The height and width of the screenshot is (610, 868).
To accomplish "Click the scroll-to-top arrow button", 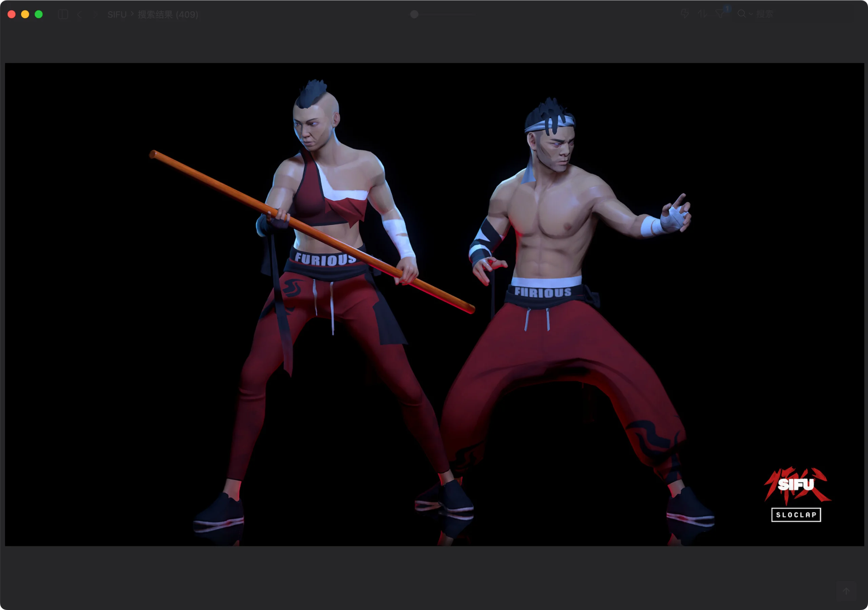I will point(846,591).
